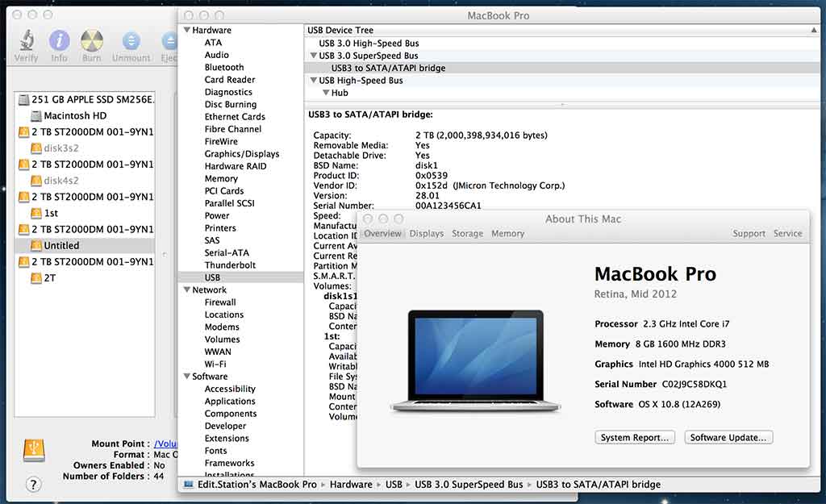Viewport: 826px width, 504px height.
Task: Open the Memory tab in About This Mac
Action: coord(508,233)
